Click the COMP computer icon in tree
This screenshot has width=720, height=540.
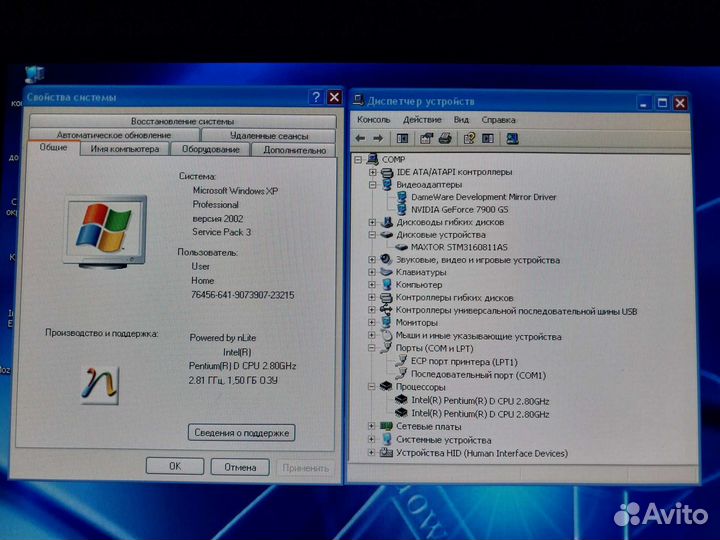(372, 159)
